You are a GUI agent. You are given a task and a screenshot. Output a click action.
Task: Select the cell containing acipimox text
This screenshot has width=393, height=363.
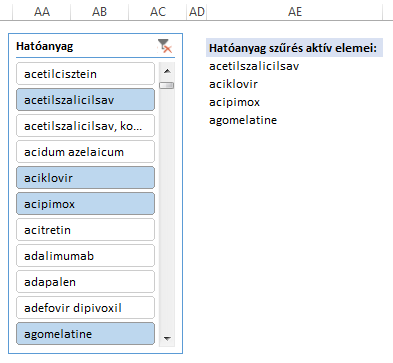(x=295, y=102)
